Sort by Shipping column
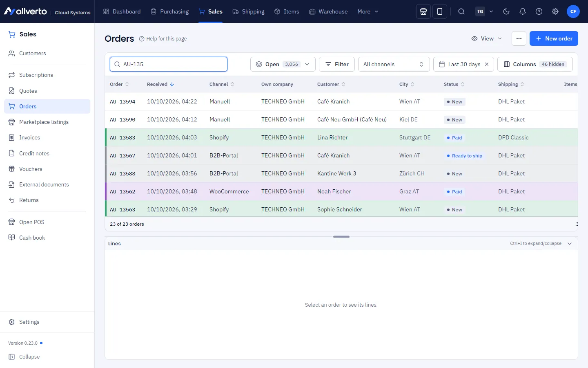The width and height of the screenshot is (588, 368). point(511,84)
